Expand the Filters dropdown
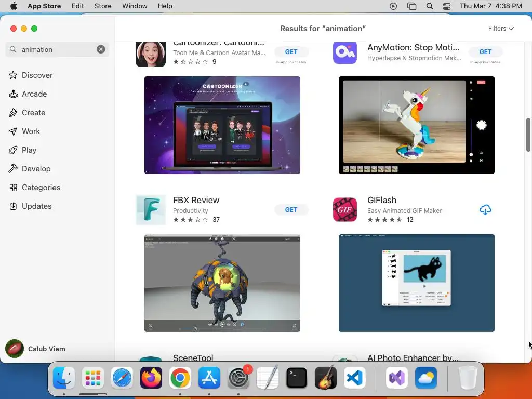Viewport: 532px width, 399px height. click(x=501, y=29)
